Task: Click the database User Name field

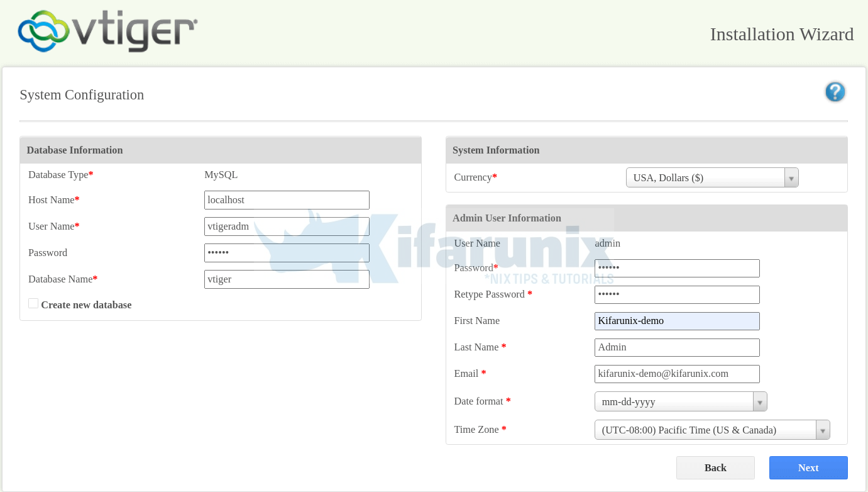Action: [287, 226]
